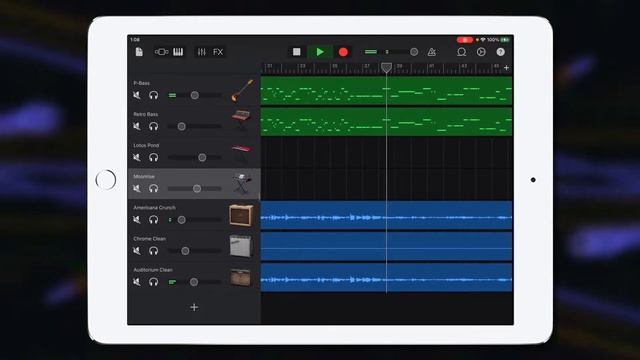The width and height of the screenshot is (640, 360).
Task: Stop playback with the square button
Action: coord(297,52)
